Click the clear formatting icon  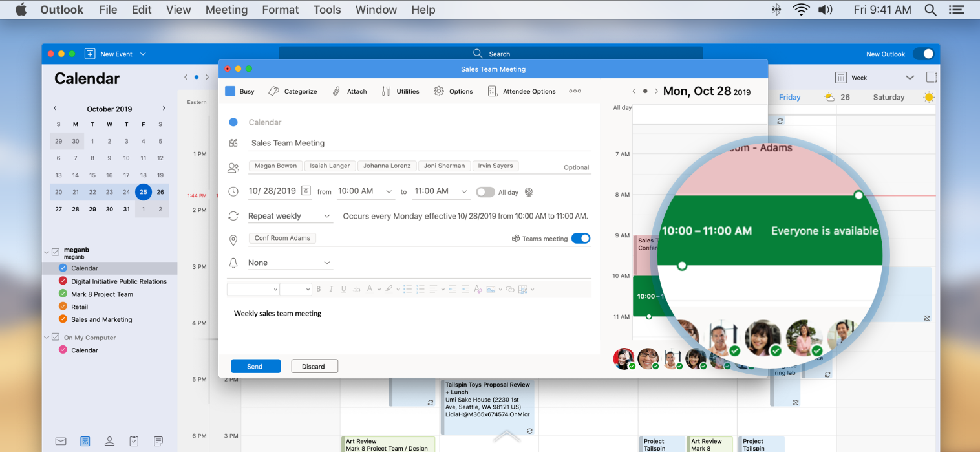478,289
